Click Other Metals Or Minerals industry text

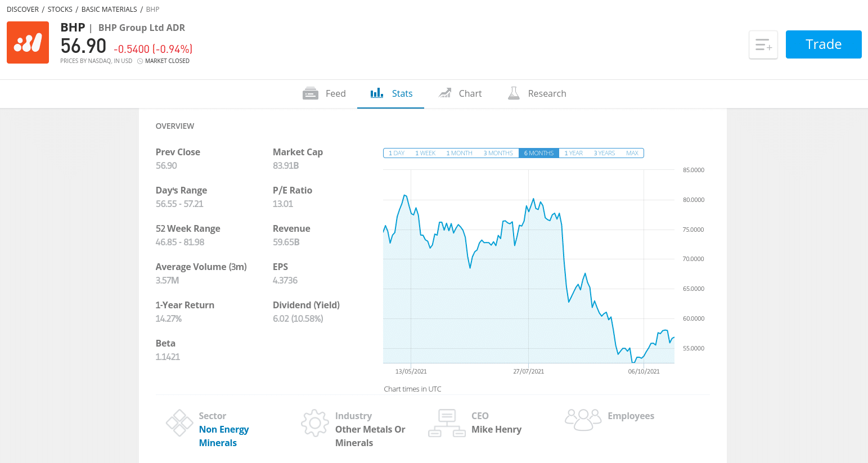[370, 436]
